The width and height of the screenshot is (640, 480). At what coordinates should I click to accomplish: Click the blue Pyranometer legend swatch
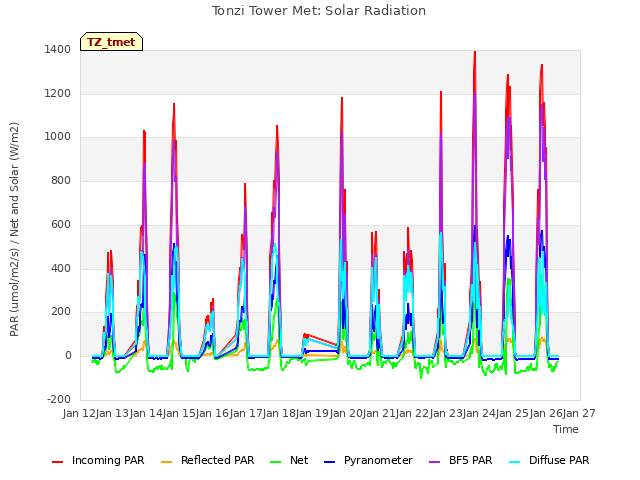tap(329, 462)
